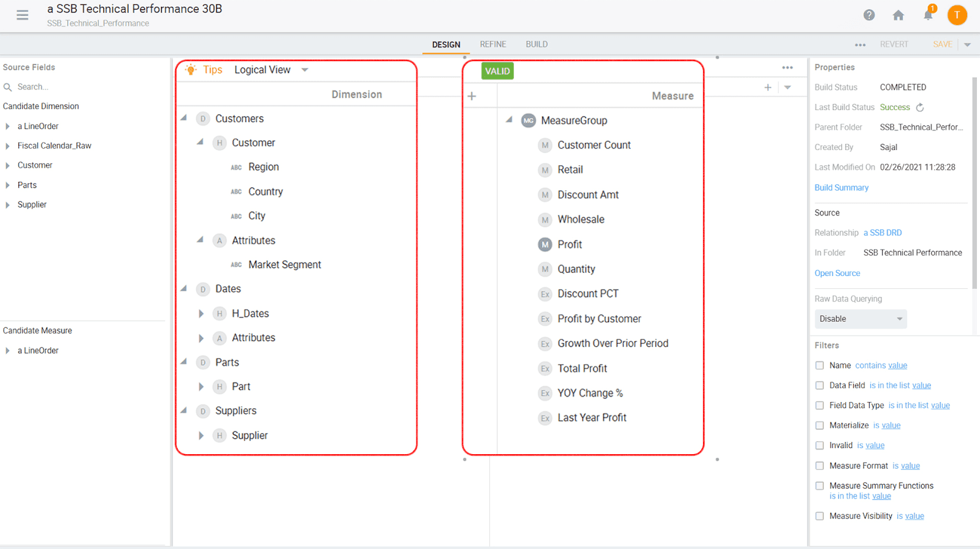This screenshot has height=549, width=980.
Task: Click value link of Measure Visibility filter
Action: [914, 516]
